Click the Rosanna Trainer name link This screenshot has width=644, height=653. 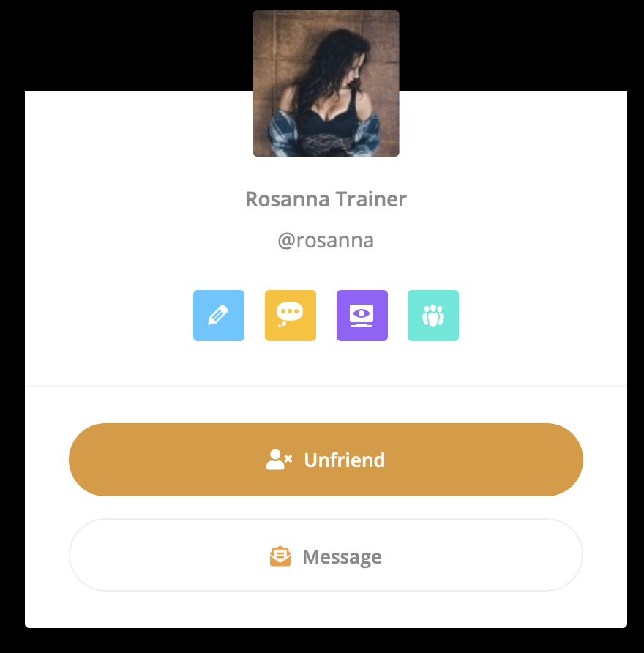[x=326, y=199]
